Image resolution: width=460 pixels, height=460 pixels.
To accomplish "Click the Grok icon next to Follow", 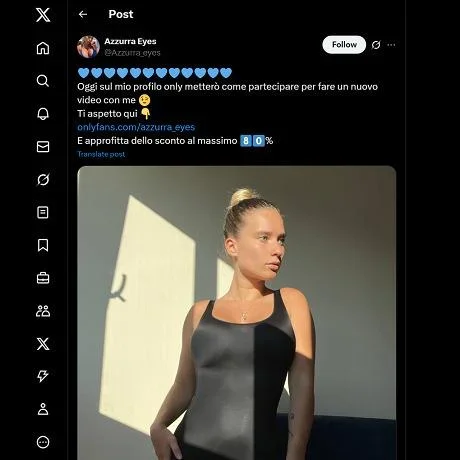I will pyautogui.click(x=376, y=45).
